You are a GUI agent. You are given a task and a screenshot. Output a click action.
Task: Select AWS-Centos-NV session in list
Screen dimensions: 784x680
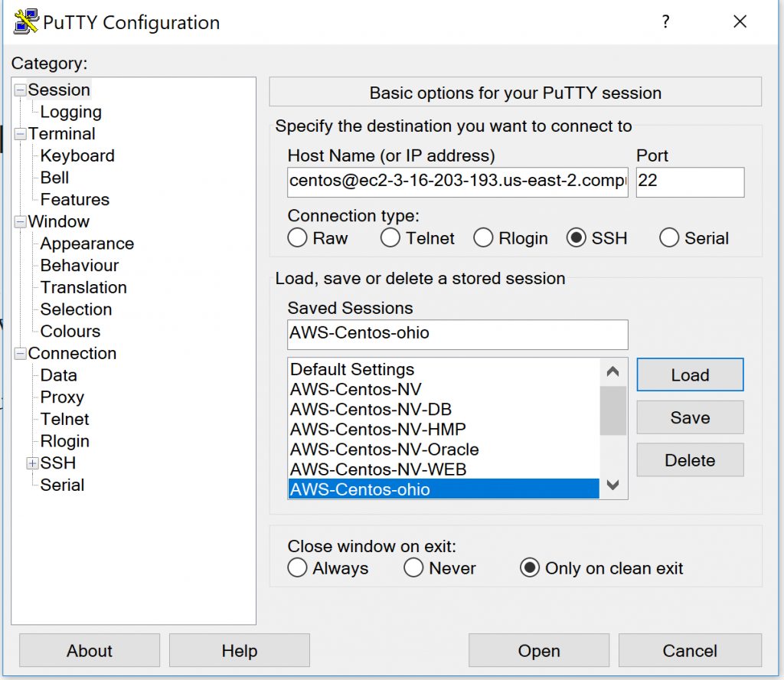coord(444,390)
